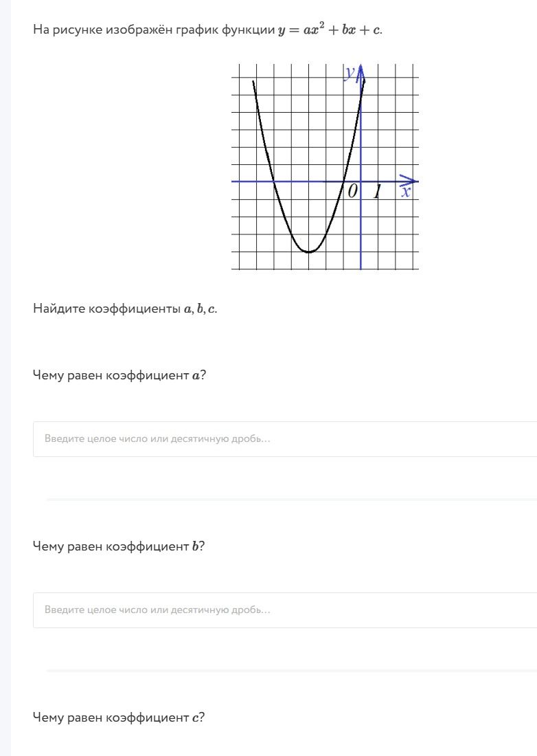Screen dimensions: 537x756
Task: Click the formula y = ax² + bx + c
Action: tap(330, 30)
